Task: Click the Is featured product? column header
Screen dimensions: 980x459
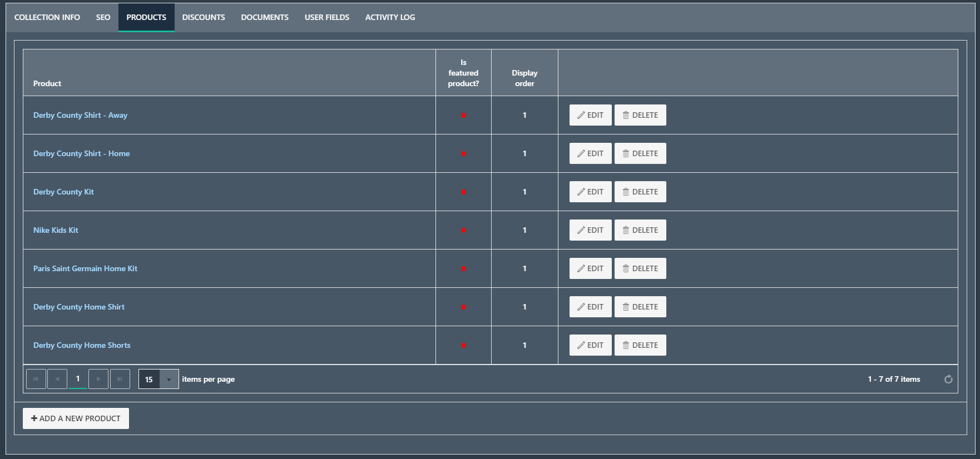Action: click(463, 73)
